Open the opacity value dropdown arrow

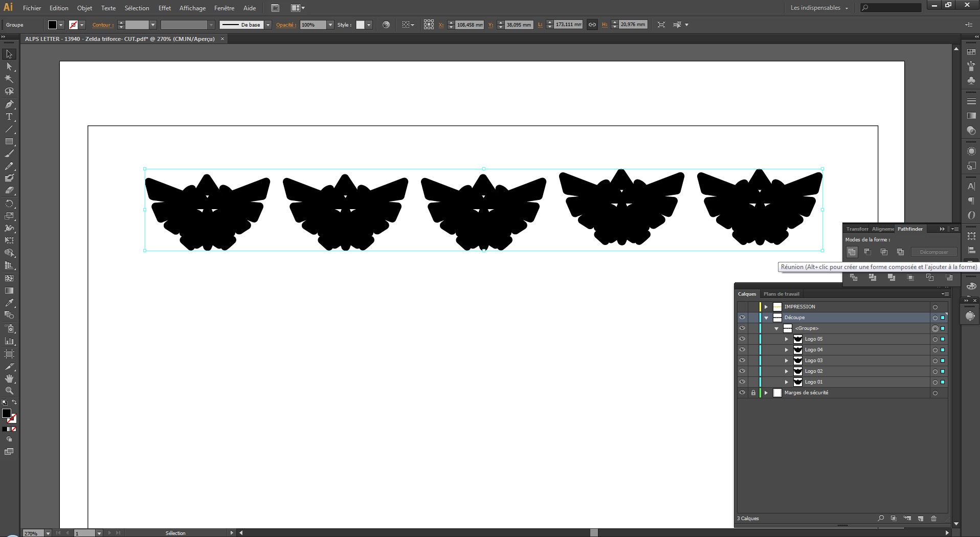point(330,25)
